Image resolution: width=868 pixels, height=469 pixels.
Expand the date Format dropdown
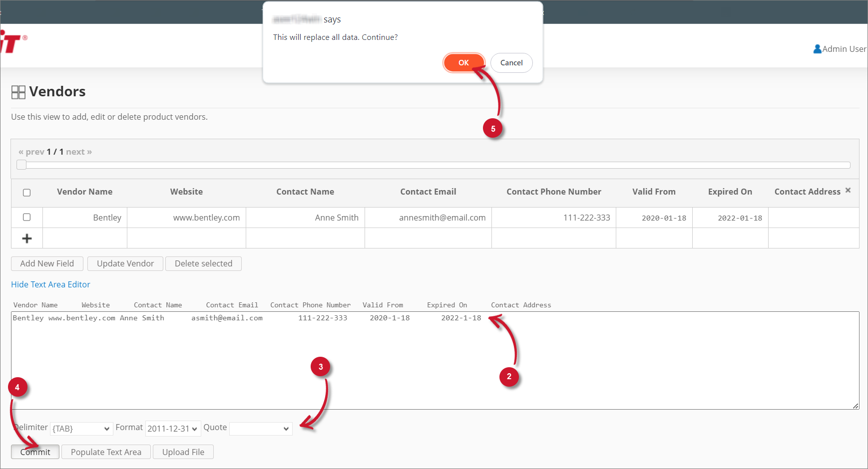(x=173, y=429)
